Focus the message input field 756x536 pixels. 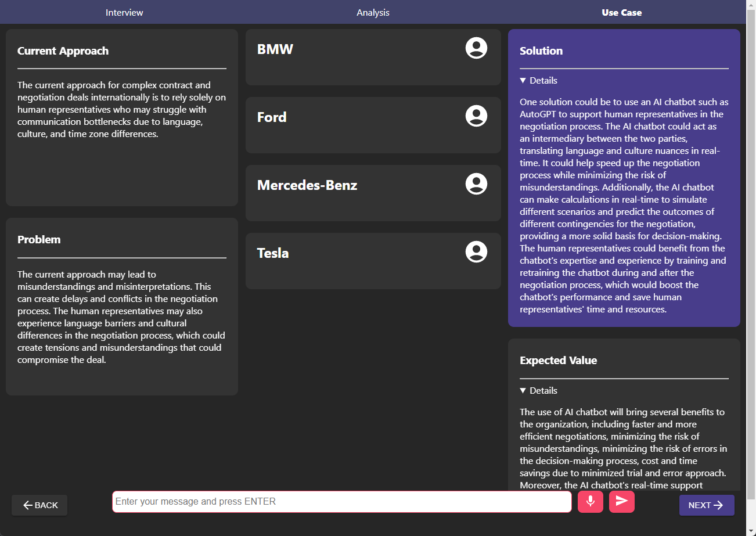click(342, 502)
